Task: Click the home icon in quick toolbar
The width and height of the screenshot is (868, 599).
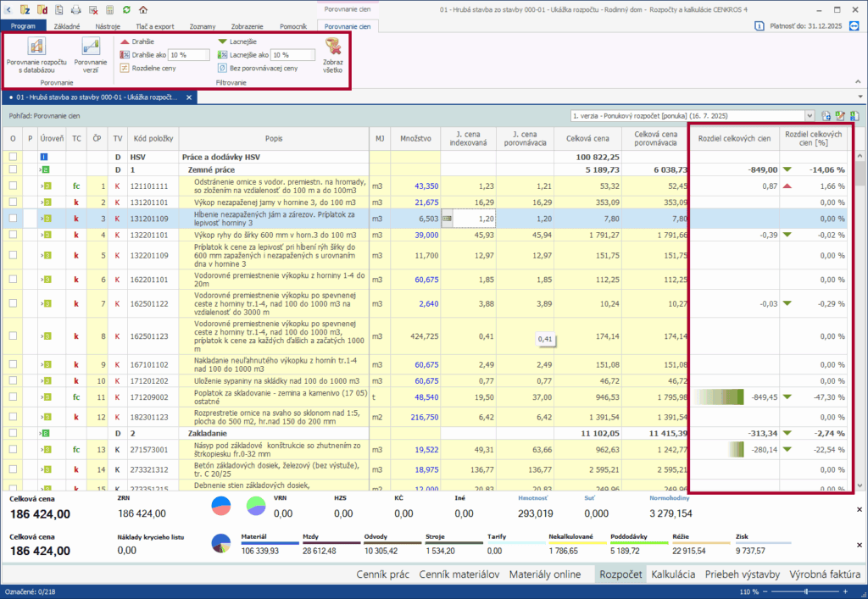Action: coord(142,9)
